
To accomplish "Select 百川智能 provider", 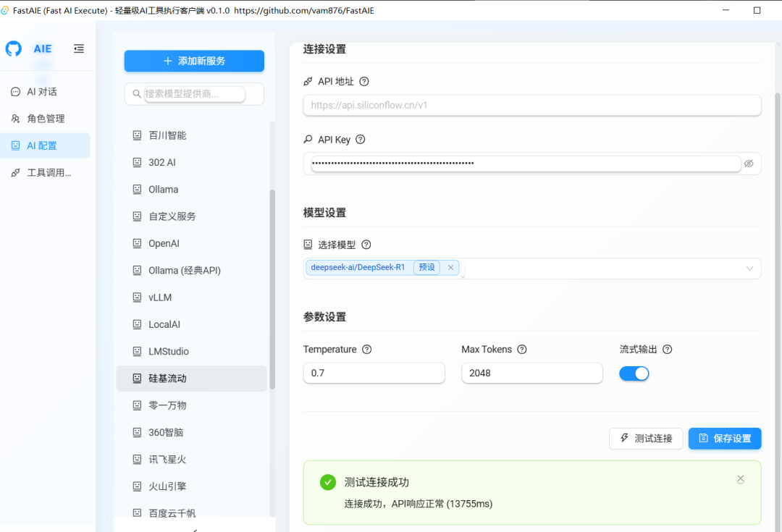I will pos(191,135).
